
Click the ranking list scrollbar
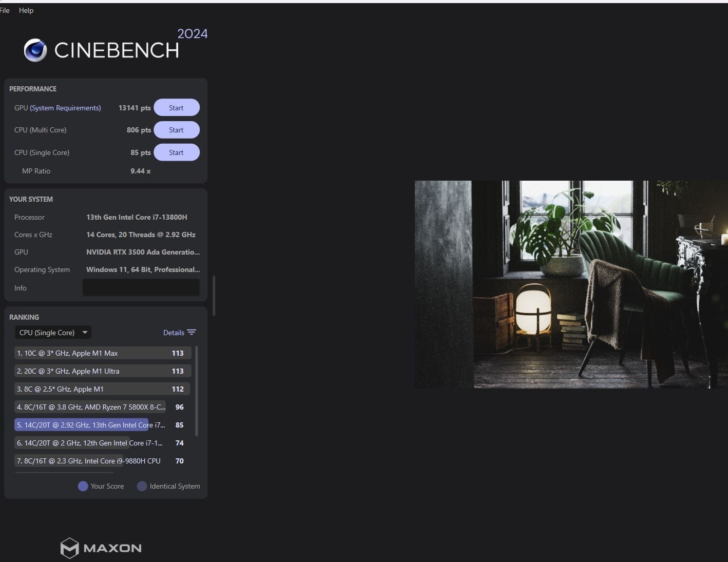click(197, 391)
